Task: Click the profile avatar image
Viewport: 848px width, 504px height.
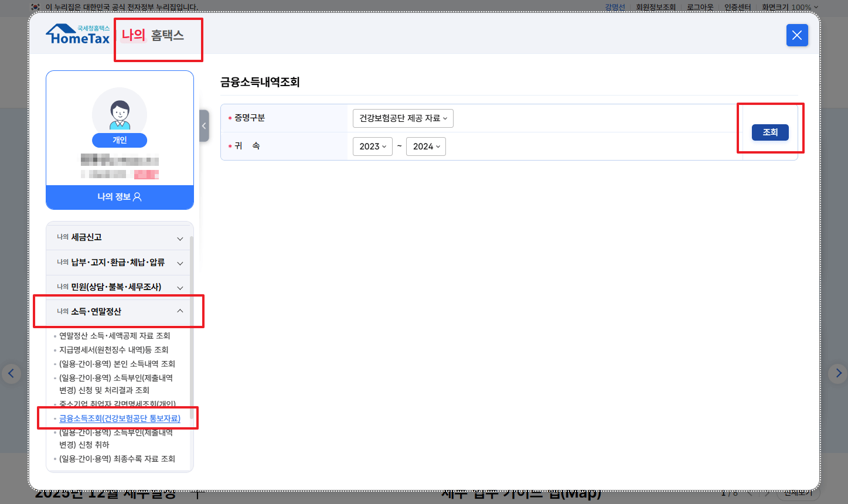Action: point(120,113)
